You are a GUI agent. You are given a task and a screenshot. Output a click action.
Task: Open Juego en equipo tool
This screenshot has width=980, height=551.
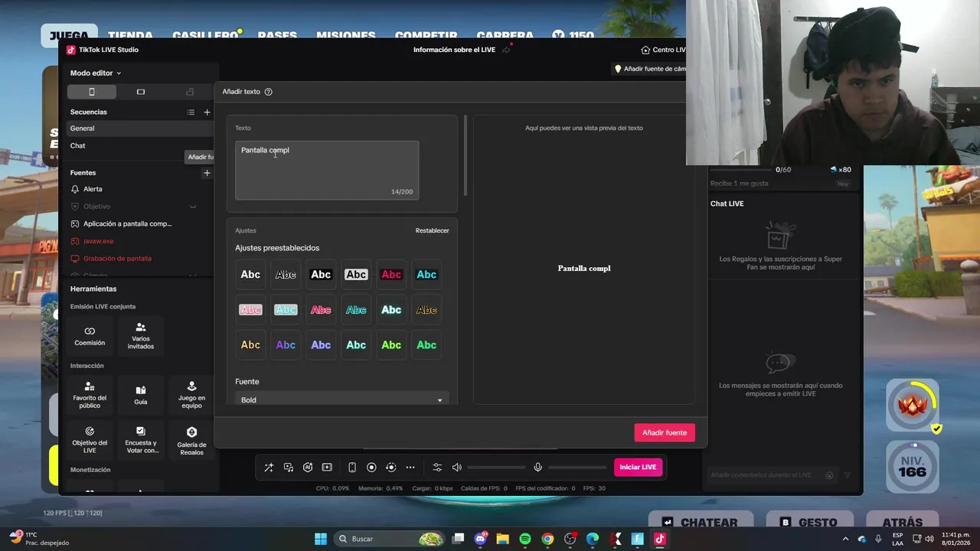pyautogui.click(x=191, y=394)
